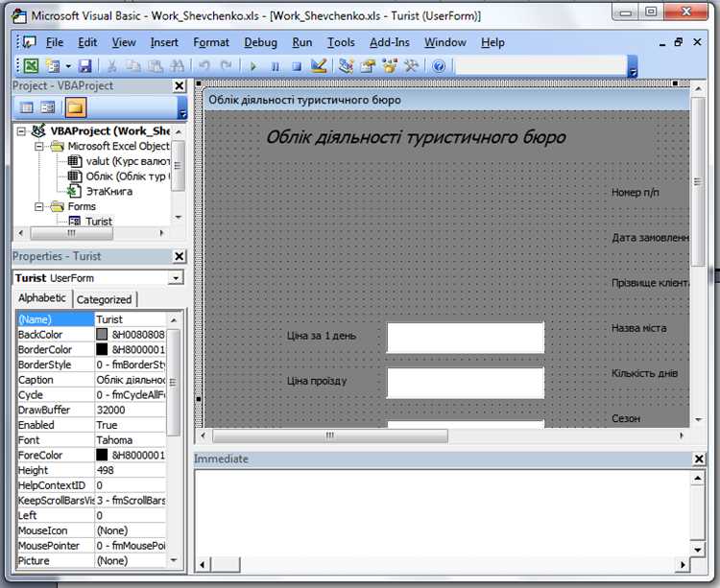Click the View Microsoft Excel toolbar icon

point(31,66)
